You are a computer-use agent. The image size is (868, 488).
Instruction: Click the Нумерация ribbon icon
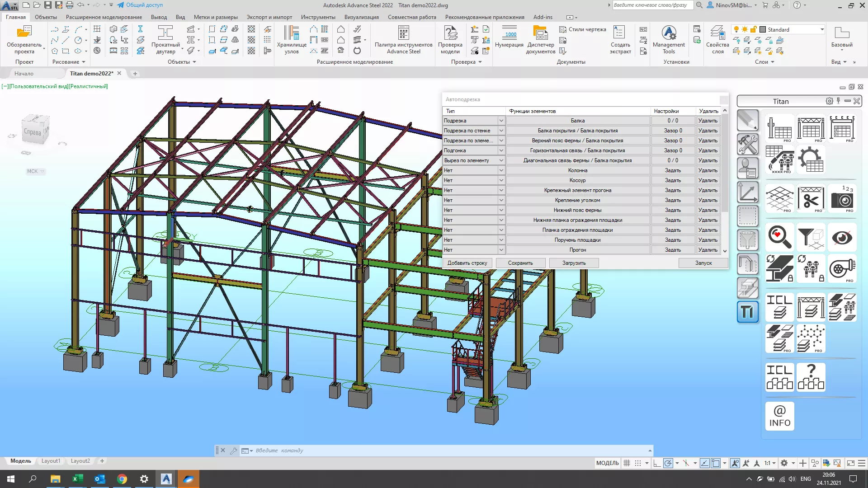point(509,37)
